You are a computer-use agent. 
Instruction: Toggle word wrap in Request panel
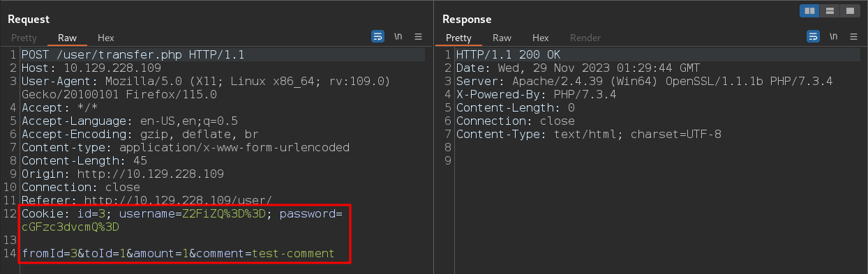[377, 37]
